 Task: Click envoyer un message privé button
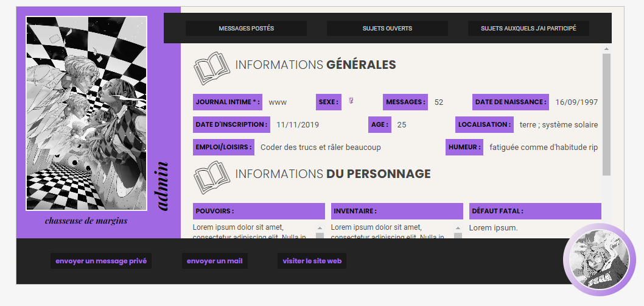(101, 261)
